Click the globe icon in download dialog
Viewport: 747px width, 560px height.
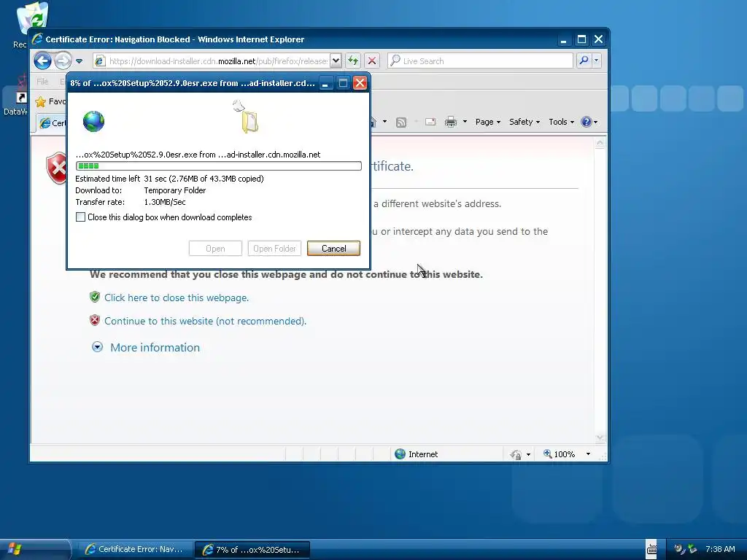pyautogui.click(x=93, y=121)
